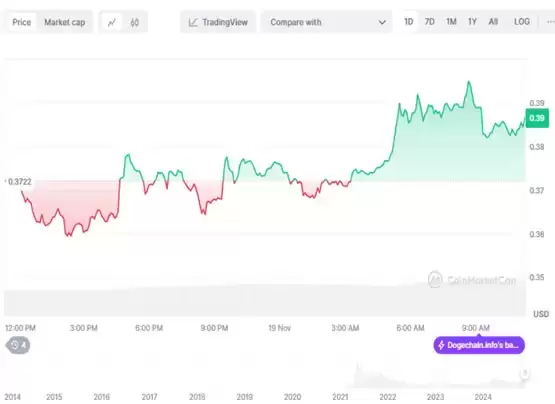Image resolution: width=555 pixels, height=404 pixels.
Task: Open TradingView chart mode
Action: [x=218, y=22]
